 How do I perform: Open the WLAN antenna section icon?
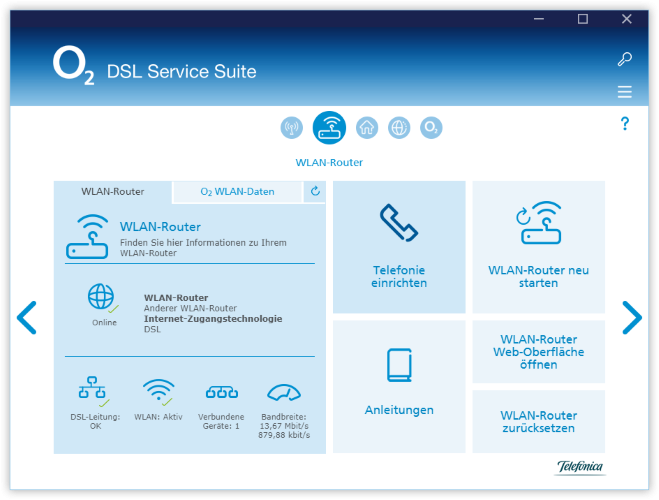click(x=292, y=127)
